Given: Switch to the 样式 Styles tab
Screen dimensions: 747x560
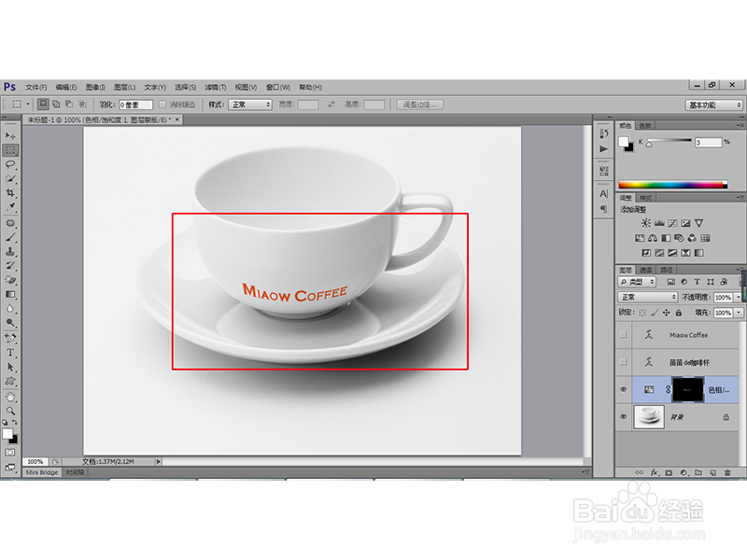Looking at the screenshot, I should click(645, 198).
